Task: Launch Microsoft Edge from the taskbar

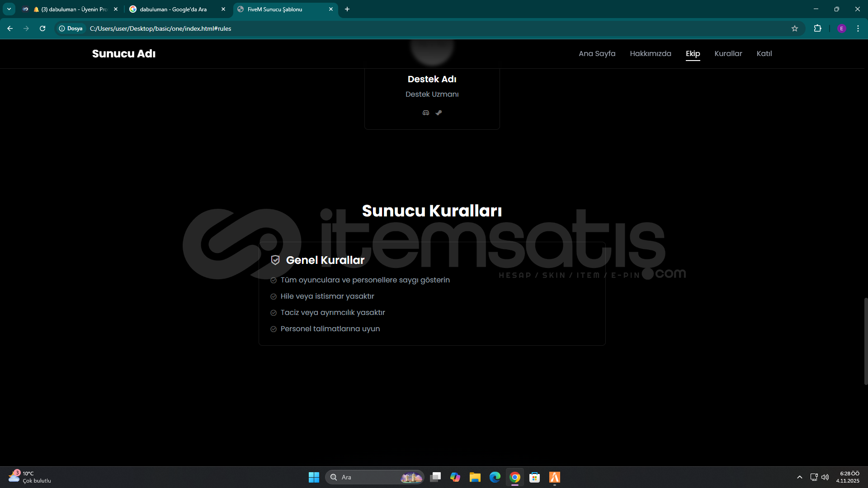Action: point(495,477)
